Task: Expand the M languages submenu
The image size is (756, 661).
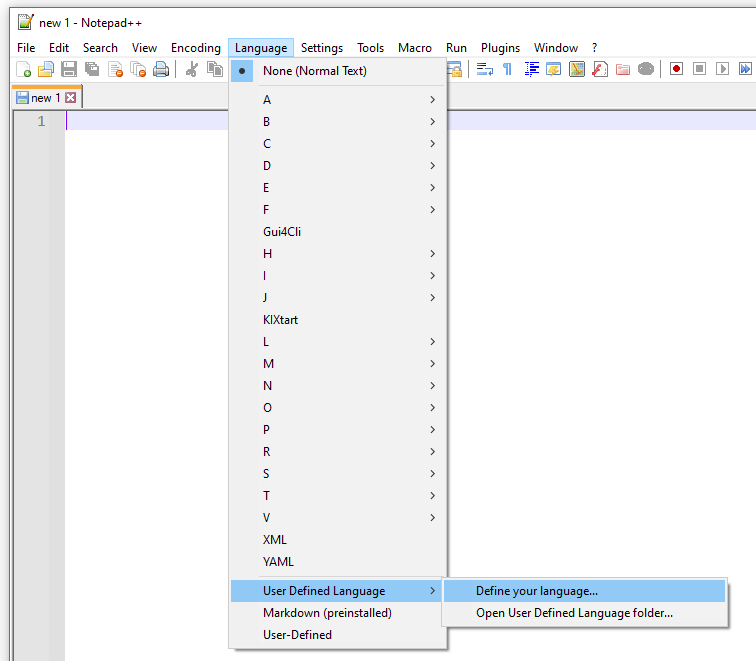Action: (338, 364)
